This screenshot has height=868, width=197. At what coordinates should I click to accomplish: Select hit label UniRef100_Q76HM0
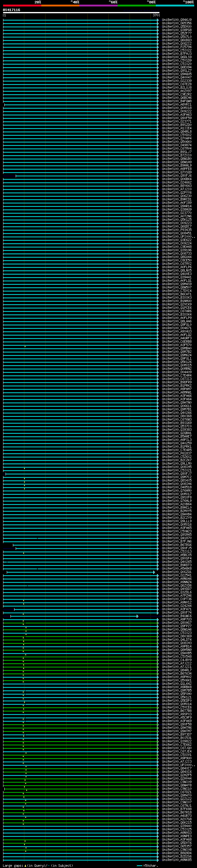click(176, 491)
